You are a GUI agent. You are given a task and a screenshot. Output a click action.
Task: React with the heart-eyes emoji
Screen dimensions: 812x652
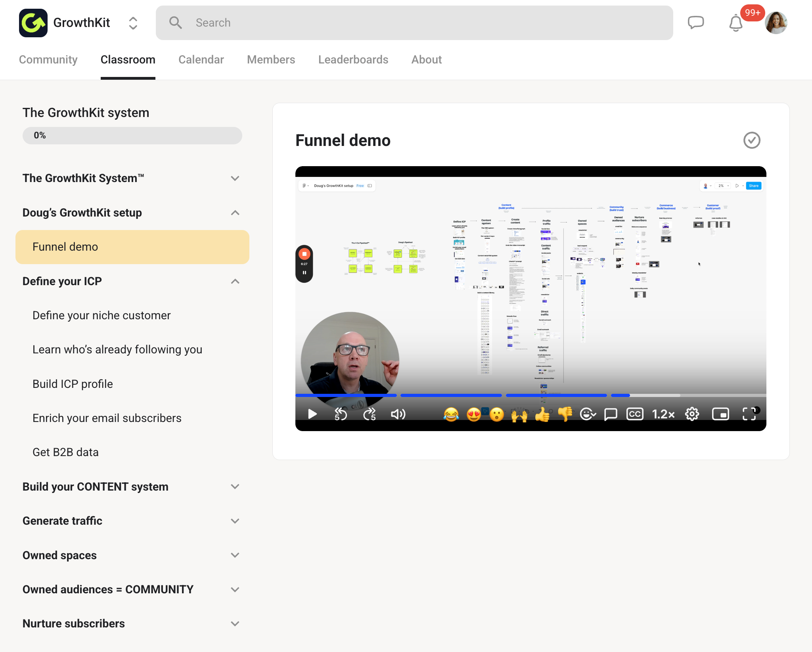[474, 414]
